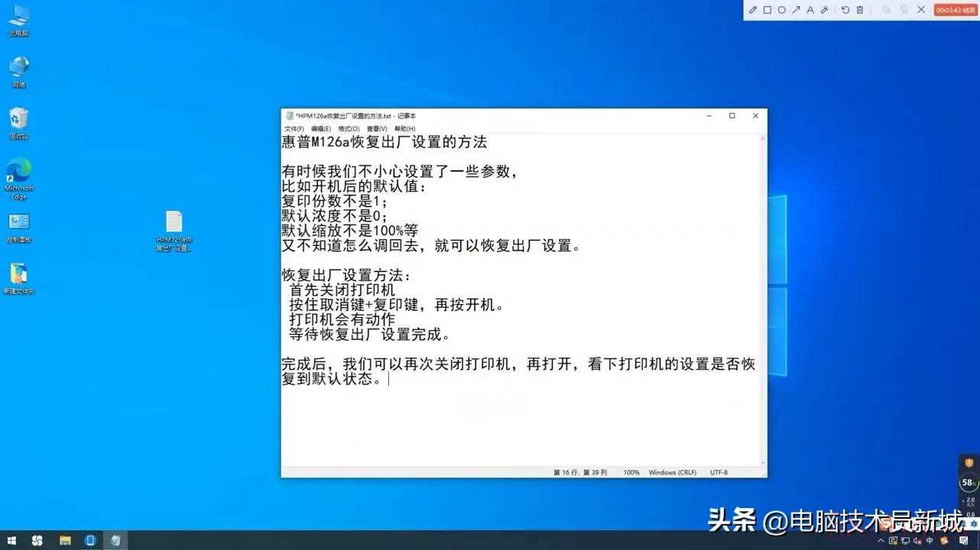Viewport: 980px width, 550px height.
Task: Open the Format menu in Notepad
Action: 349,129
